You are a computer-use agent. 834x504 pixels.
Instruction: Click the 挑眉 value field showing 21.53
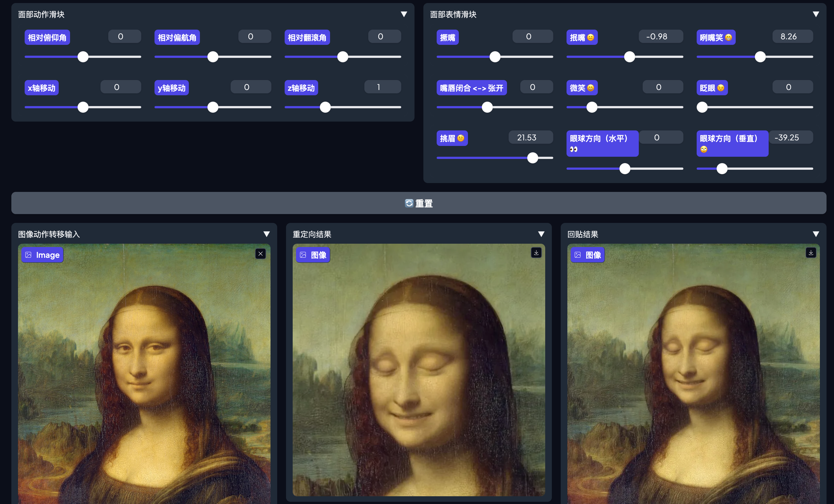coord(531,137)
